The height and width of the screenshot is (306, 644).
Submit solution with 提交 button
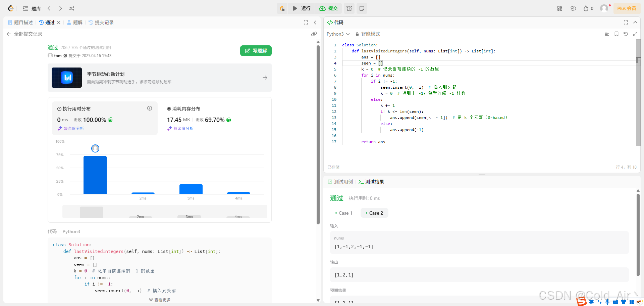(328, 8)
